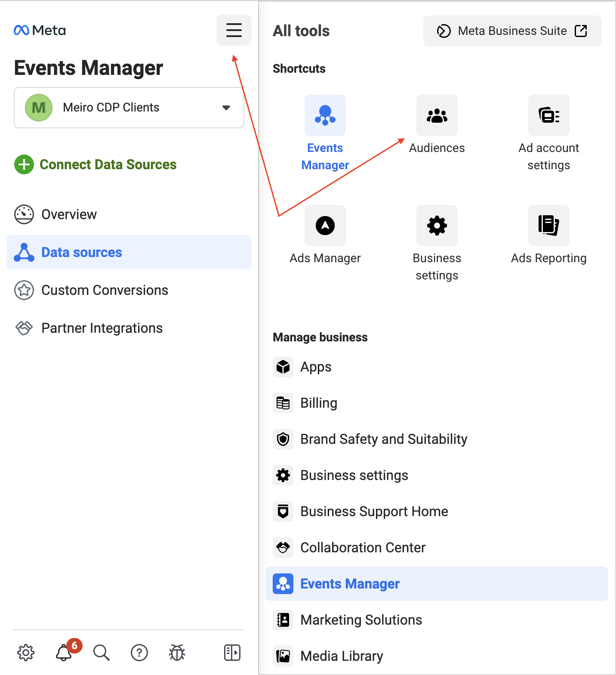Open settings gear in bottom toolbar
Viewport: 616px width, 675px height.
pyautogui.click(x=26, y=653)
